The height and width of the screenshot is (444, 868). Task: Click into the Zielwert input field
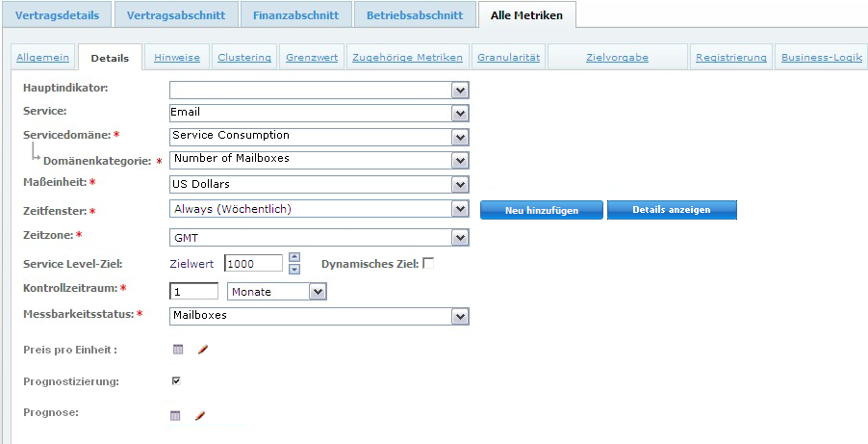tap(253, 263)
